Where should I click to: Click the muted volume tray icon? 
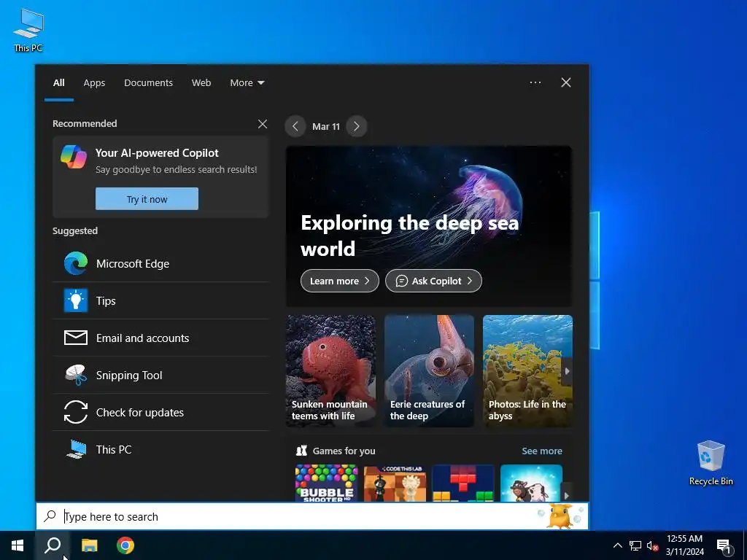tap(652, 545)
